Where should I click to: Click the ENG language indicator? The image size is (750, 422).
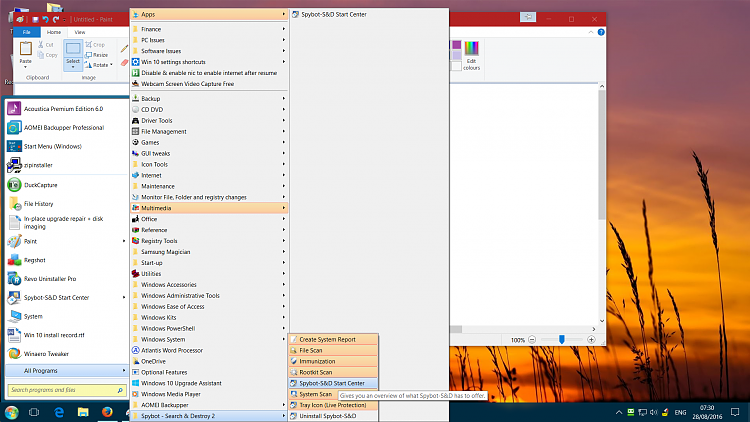pyautogui.click(x=680, y=412)
